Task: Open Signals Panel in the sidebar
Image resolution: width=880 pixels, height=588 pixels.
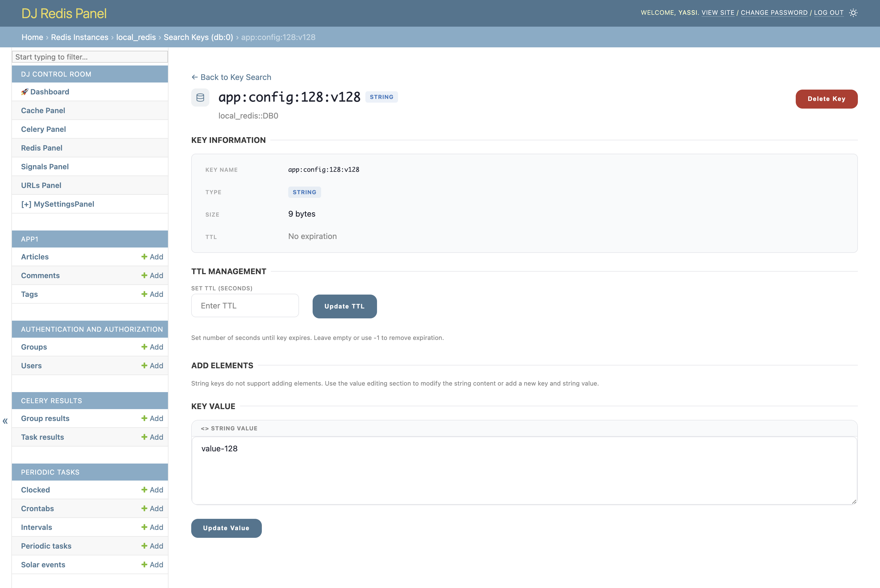Action: tap(45, 167)
